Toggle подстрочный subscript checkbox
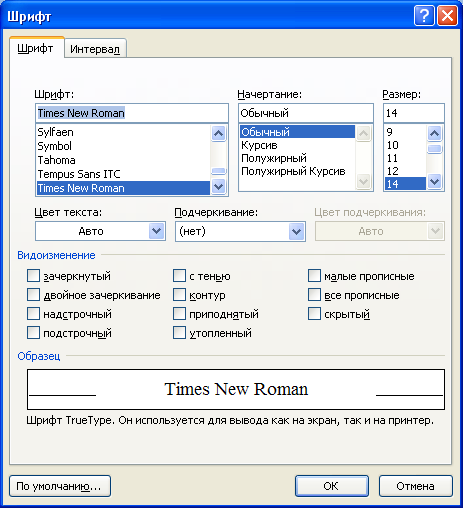This screenshot has height=508, width=463. tap(33, 333)
